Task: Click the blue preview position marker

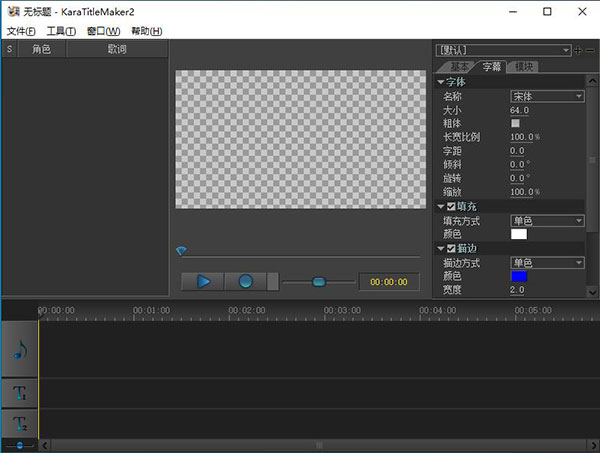Action: (181, 251)
